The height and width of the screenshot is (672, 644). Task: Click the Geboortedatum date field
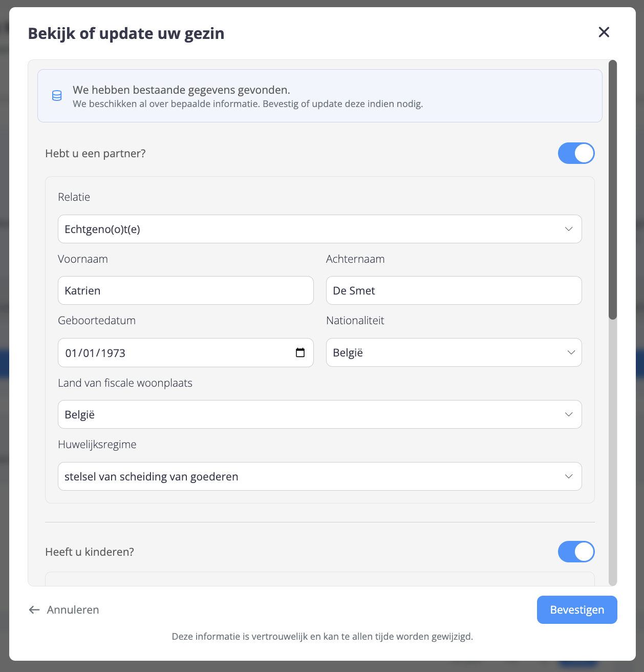174,352
